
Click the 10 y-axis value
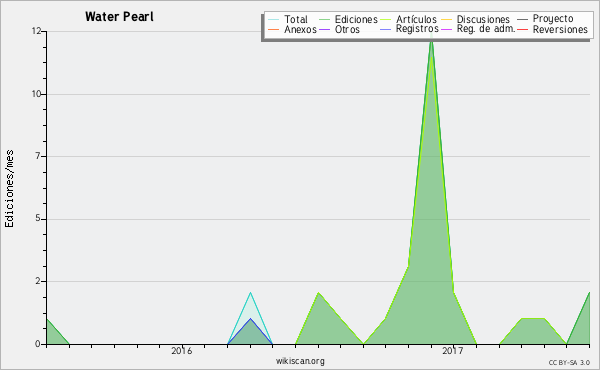coord(36,94)
